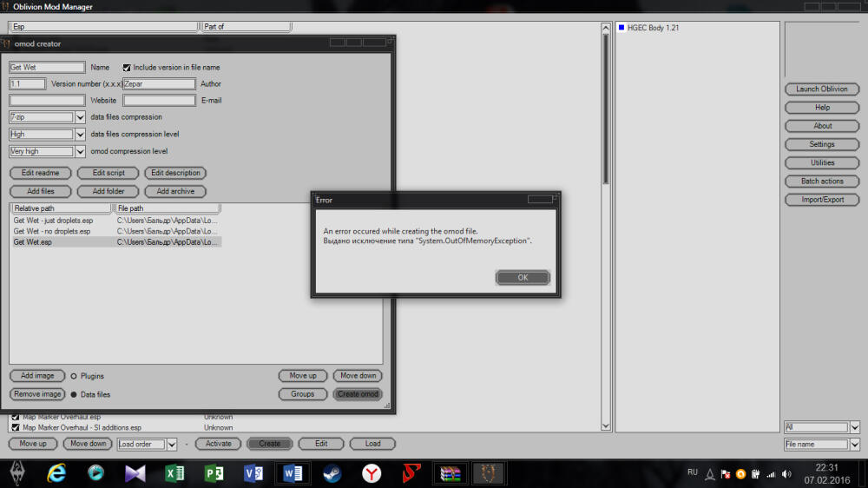Click the Part of column header
The image size is (868, 488).
click(246, 27)
